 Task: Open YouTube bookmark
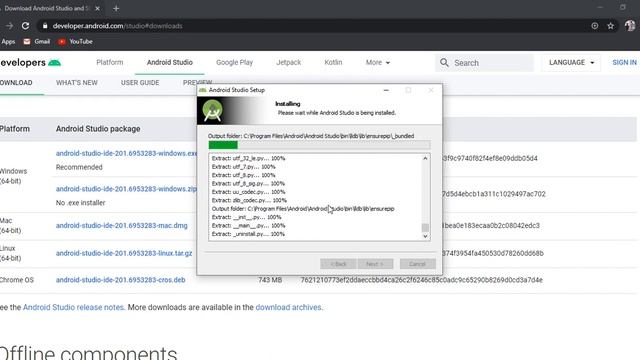(x=75, y=42)
